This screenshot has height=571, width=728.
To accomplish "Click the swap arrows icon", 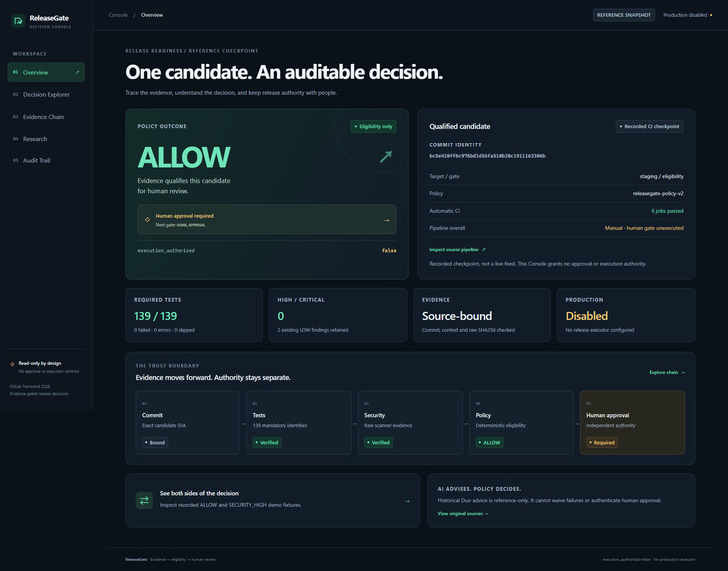I will coord(144,501).
